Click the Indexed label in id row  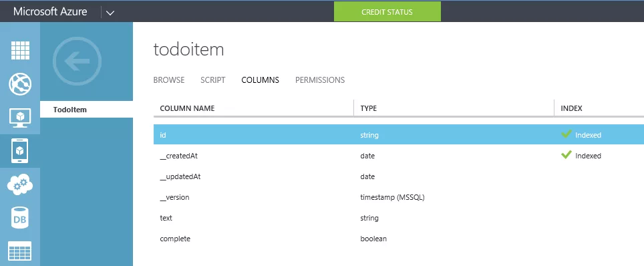tap(588, 135)
